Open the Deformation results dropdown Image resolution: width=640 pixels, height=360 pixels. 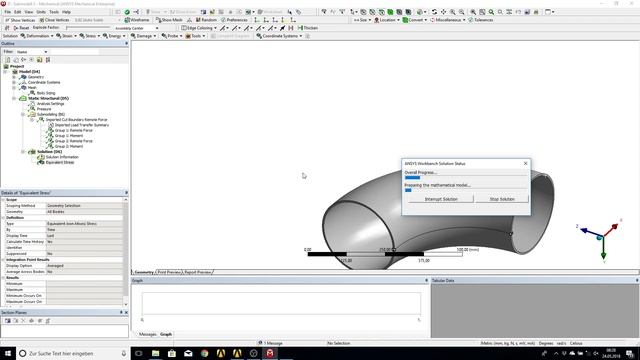click(x=37, y=36)
